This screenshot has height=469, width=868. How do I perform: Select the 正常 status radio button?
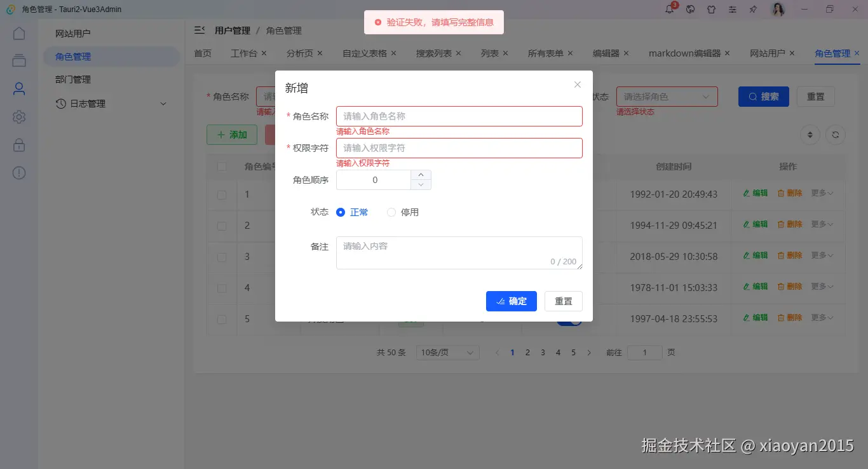coord(341,212)
